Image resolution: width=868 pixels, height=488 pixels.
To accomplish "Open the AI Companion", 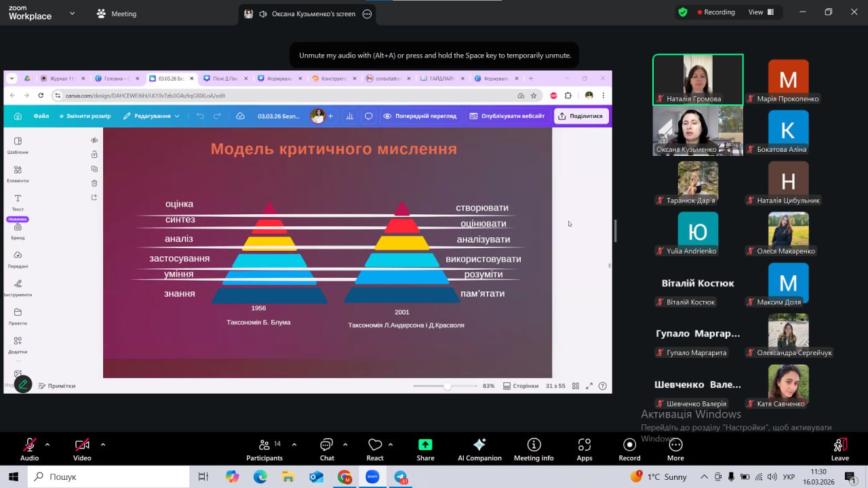I will 479,449.
